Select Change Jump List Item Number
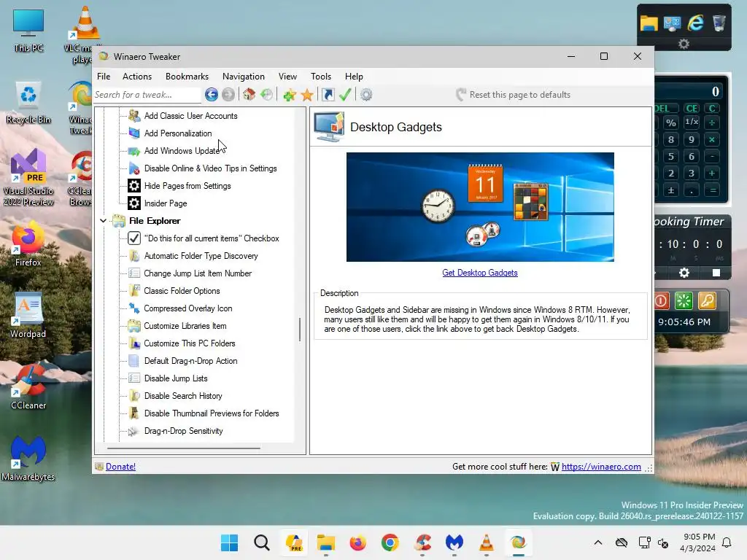747x560 pixels. 198,273
